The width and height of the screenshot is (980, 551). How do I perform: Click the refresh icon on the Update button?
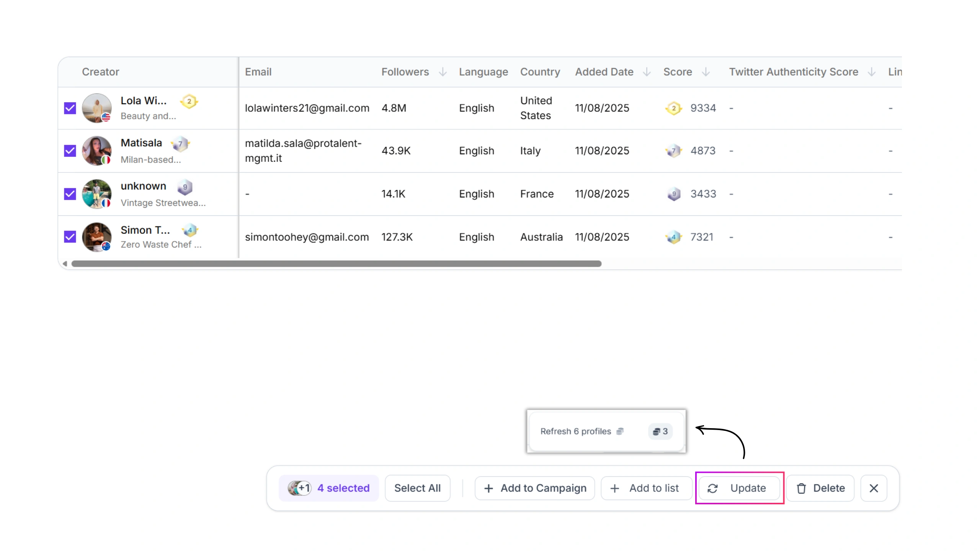(712, 488)
